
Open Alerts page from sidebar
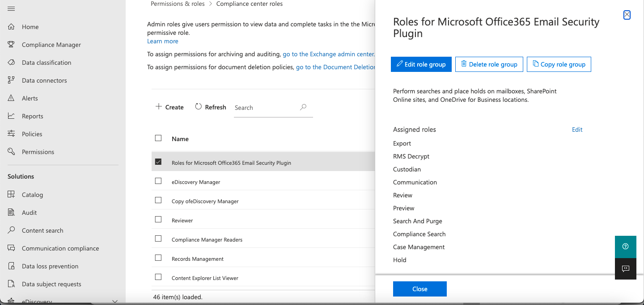(30, 98)
